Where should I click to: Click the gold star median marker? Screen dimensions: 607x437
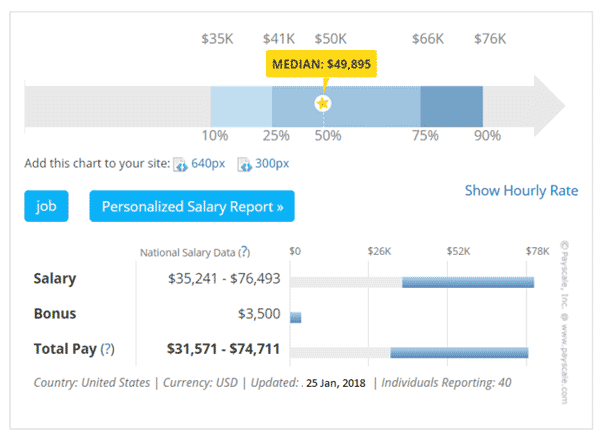coord(323,103)
